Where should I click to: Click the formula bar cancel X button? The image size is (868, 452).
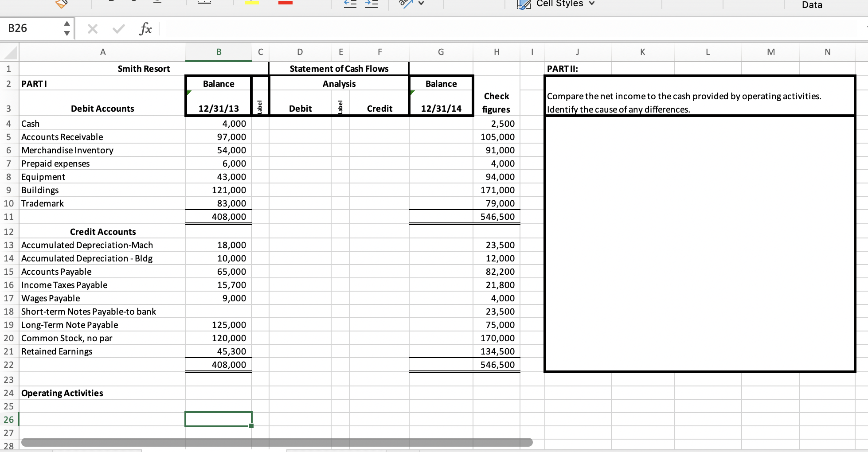[x=92, y=28]
